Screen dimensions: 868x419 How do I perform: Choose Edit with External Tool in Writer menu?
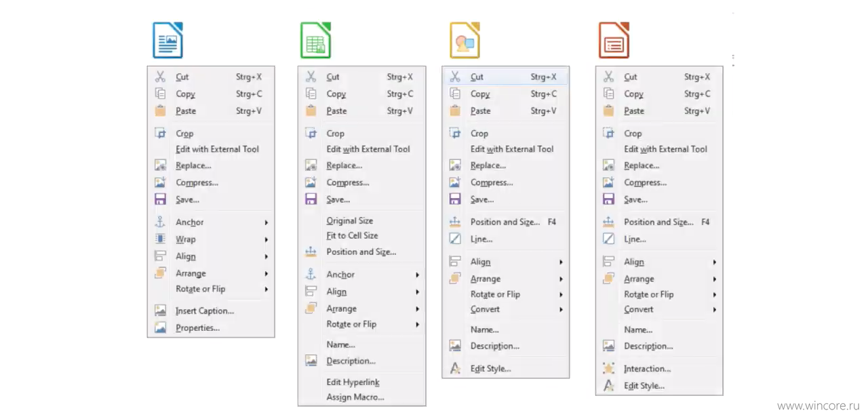click(x=217, y=149)
